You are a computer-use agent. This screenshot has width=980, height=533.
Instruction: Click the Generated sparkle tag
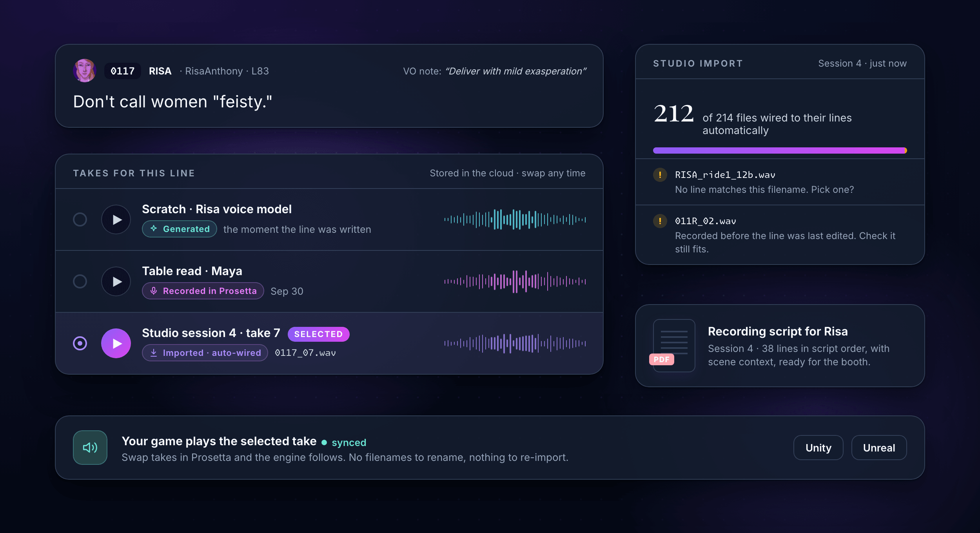(180, 229)
